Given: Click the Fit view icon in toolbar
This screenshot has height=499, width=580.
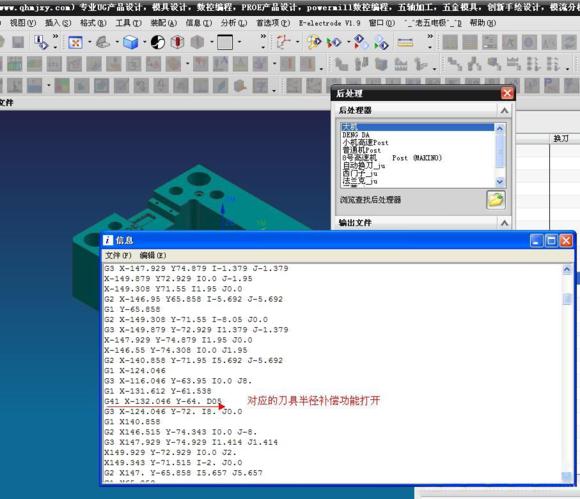Looking at the screenshot, I should point(75,42).
